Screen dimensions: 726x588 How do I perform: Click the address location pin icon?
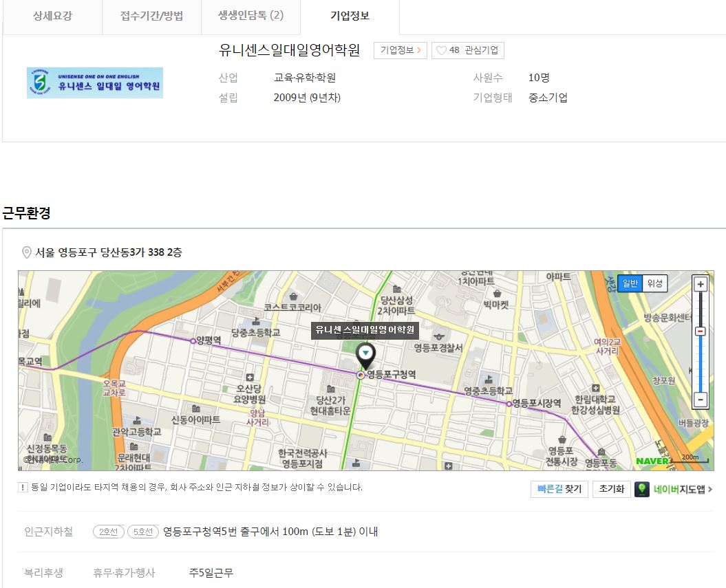click(x=27, y=252)
